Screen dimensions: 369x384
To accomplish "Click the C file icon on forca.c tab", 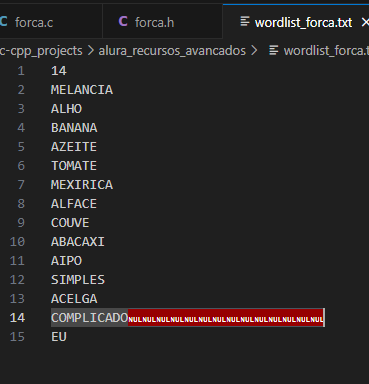I will pos(3,22).
